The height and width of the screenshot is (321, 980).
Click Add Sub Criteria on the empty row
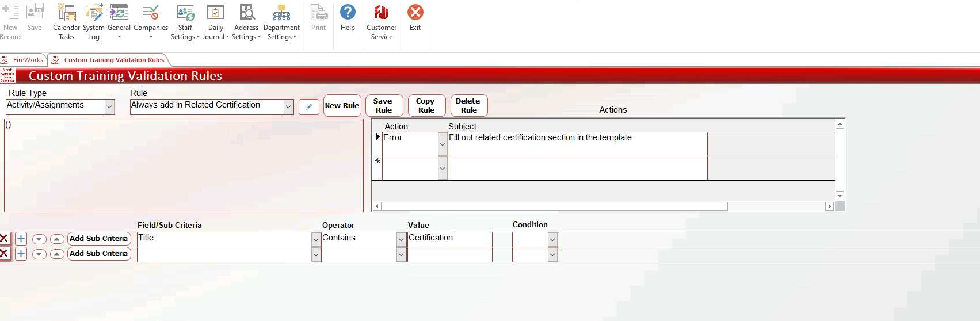pos(99,254)
